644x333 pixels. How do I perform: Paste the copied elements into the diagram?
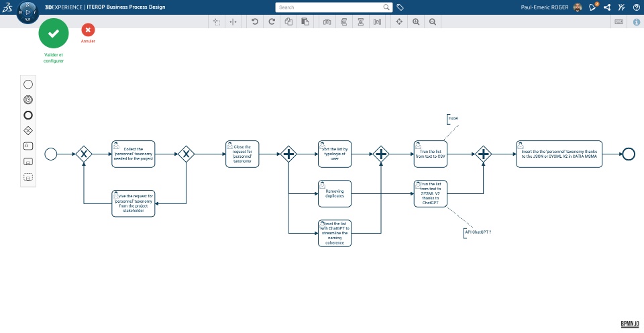pyautogui.click(x=305, y=22)
